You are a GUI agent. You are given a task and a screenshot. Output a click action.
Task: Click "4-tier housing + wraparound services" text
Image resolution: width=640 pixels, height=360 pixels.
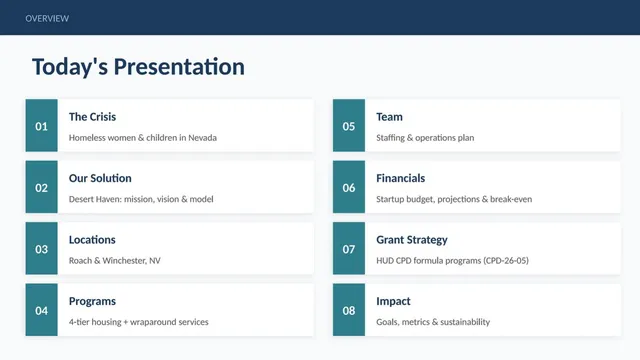pos(138,322)
